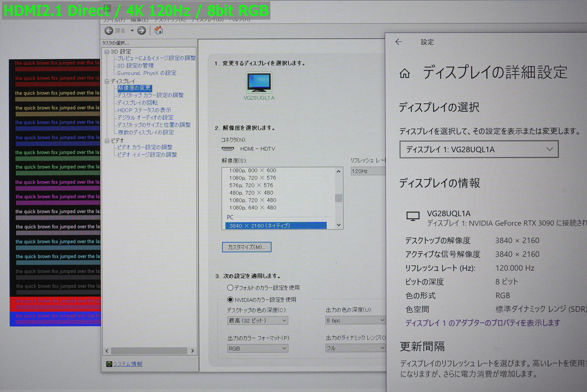Click カスタマイズ(M)... button

(247, 247)
